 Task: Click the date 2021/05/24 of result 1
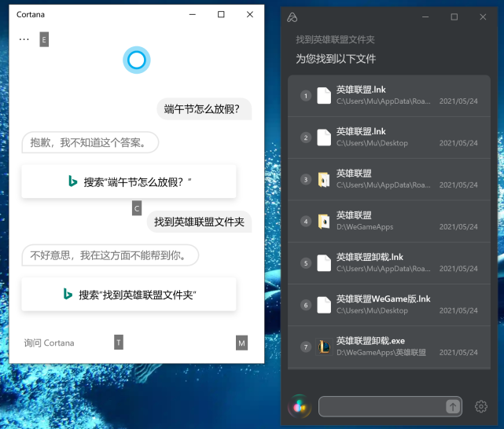[x=458, y=101]
